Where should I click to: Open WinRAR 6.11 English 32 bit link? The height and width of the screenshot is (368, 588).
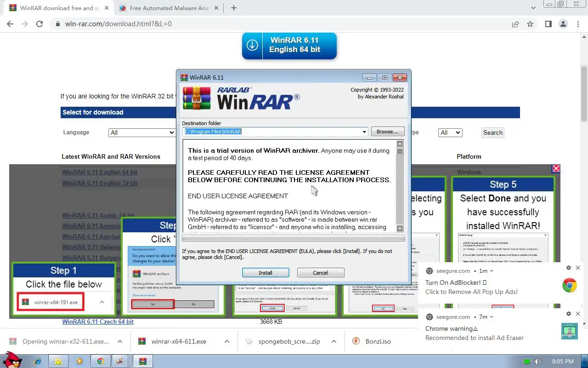point(100,183)
